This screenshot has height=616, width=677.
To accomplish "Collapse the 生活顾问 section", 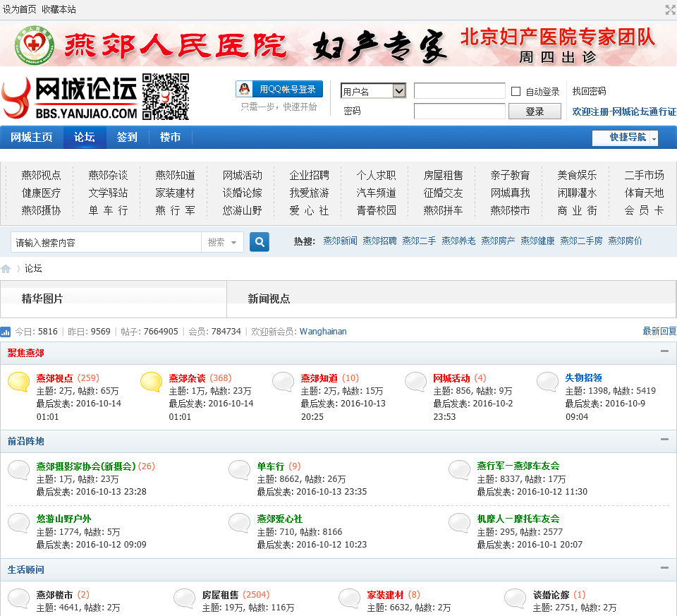I will 665,567.
